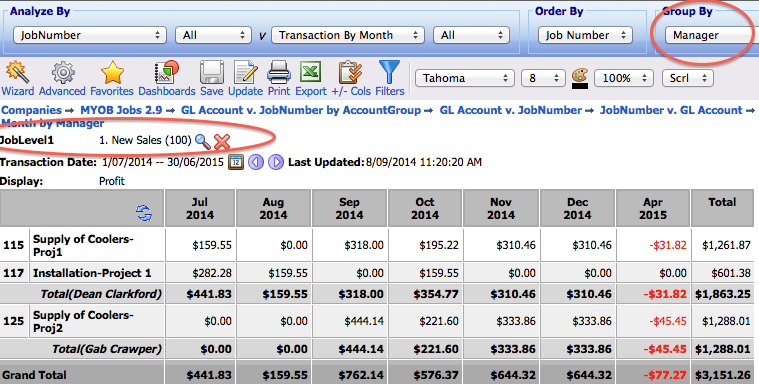Select Installation-Project 1 job row
Image resolution: width=759 pixels, height=390 pixels.
(x=92, y=273)
